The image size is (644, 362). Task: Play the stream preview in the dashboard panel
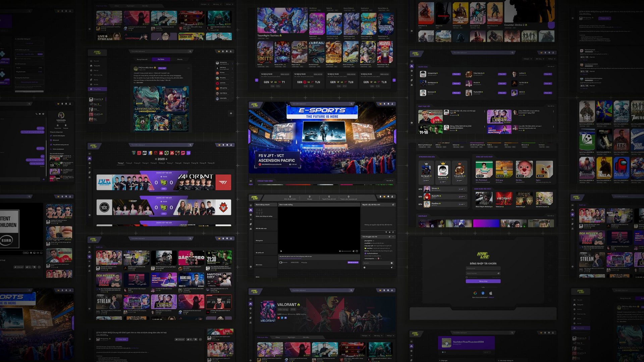coord(281,251)
